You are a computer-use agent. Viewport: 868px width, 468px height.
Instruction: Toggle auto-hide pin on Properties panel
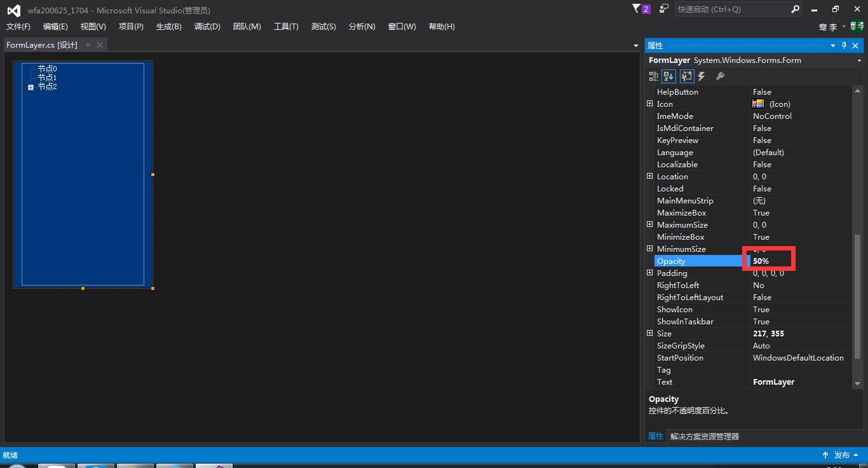tap(844, 45)
